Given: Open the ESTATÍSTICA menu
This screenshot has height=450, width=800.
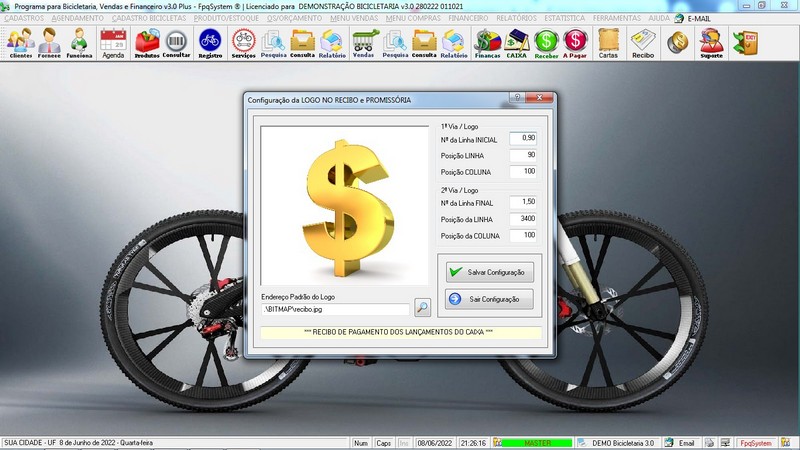Looking at the screenshot, I should coord(565,18).
